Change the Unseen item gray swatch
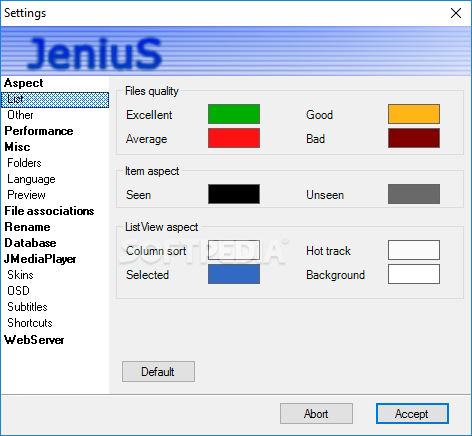472x436 pixels. tap(414, 194)
